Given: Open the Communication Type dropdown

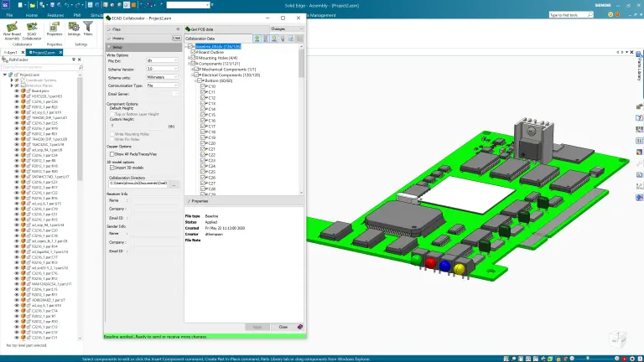Looking at the screenshot, I should pyautogui.click(x=162, y=85).
